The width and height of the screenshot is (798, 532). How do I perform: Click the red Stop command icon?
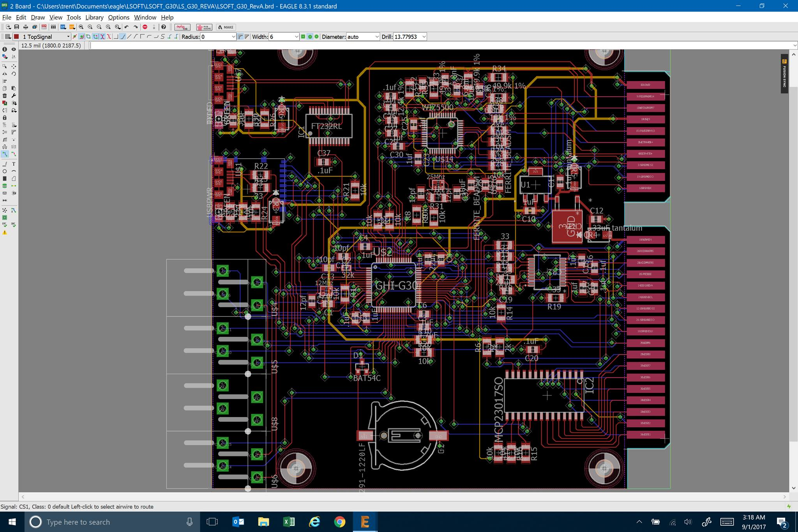tap(145, 27)
